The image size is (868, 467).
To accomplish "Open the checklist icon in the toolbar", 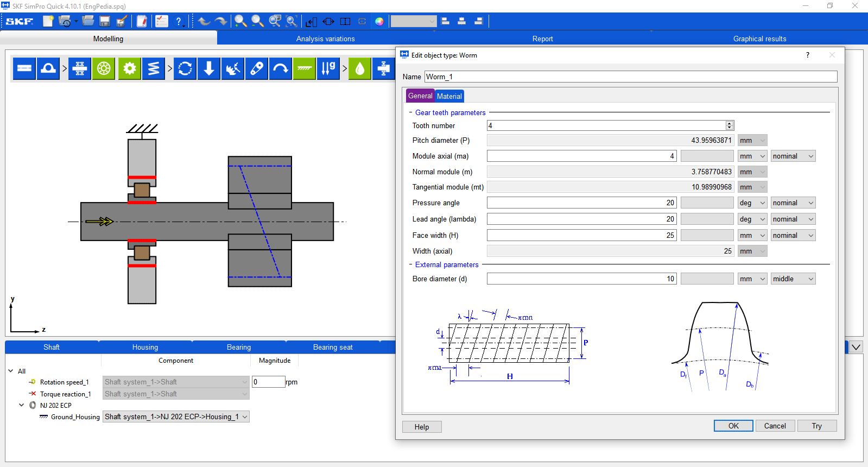I will coord(162,21).
